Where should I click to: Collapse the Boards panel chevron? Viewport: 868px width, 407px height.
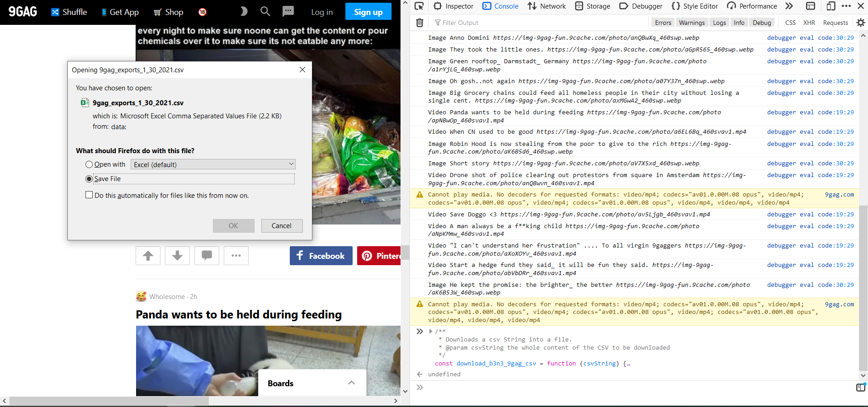click(x=351, y=383)
